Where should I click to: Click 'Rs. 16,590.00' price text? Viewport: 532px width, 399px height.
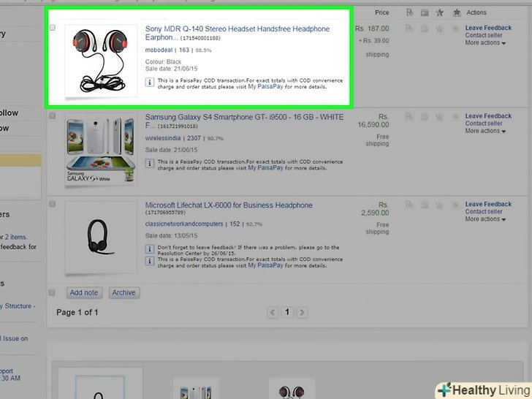coord(373,121)
